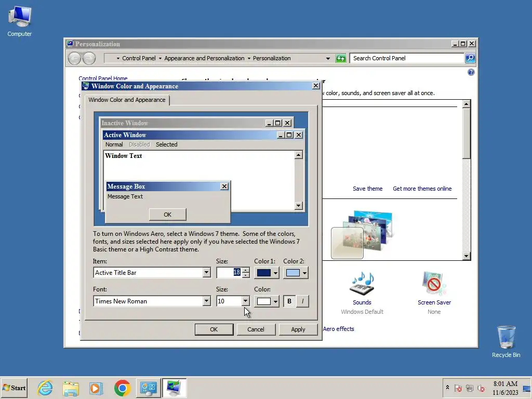Click OK in Window Color dialog
The height and width of the screenshot is (399, 532).
point(214,329)
